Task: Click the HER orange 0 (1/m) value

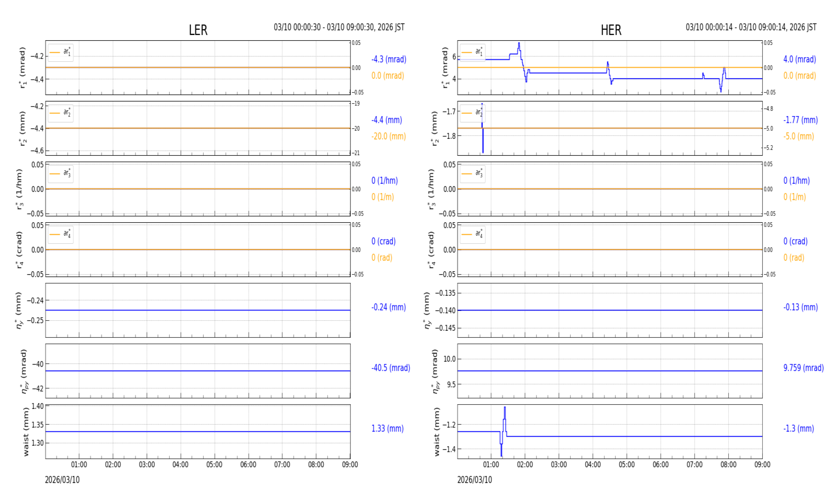Action: point(795,197)
